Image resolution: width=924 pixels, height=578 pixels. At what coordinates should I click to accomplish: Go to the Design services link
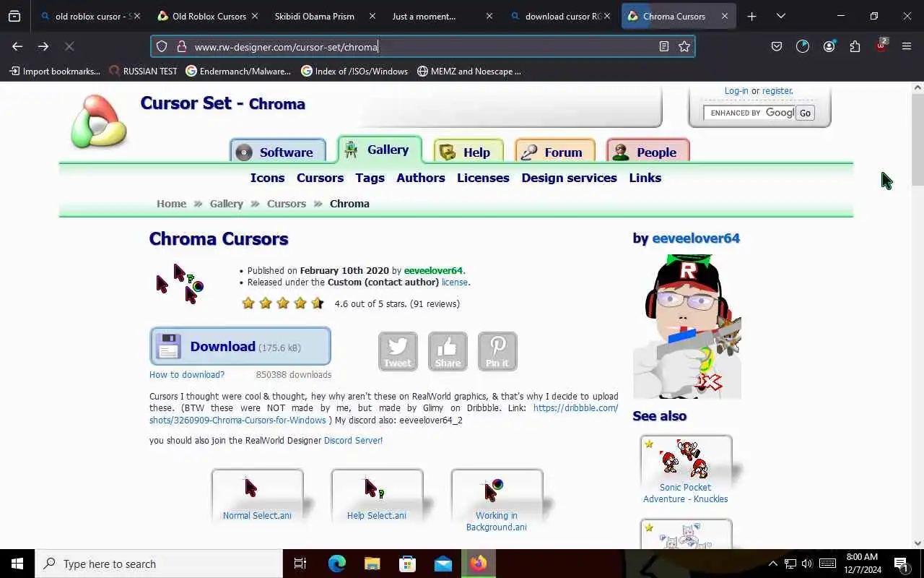point(569,178)
